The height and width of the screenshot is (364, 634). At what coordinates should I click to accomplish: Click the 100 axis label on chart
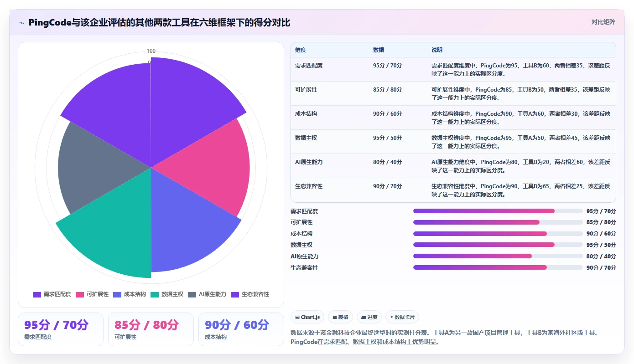point(151,51)
